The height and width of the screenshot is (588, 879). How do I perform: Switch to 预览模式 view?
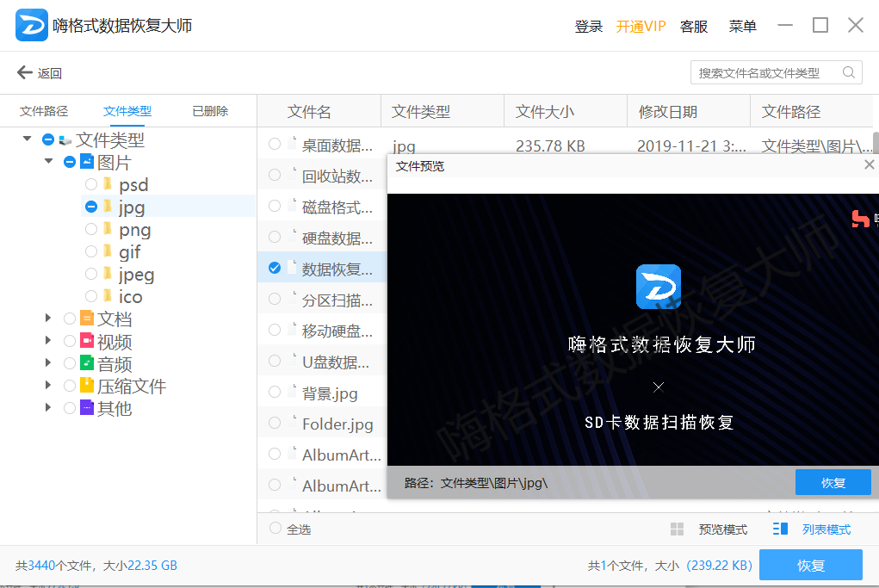tap(722, 529)
